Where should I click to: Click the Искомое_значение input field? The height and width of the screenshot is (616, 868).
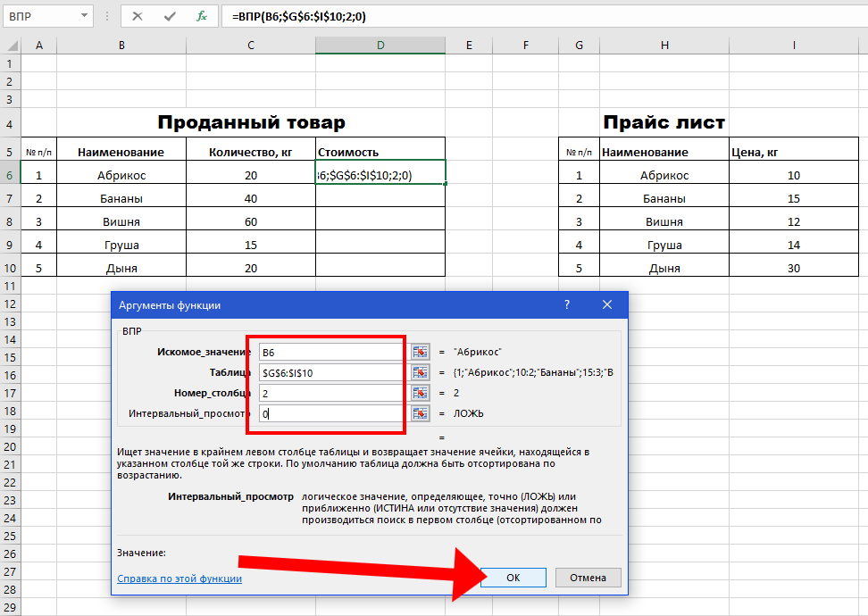point(330,352)
